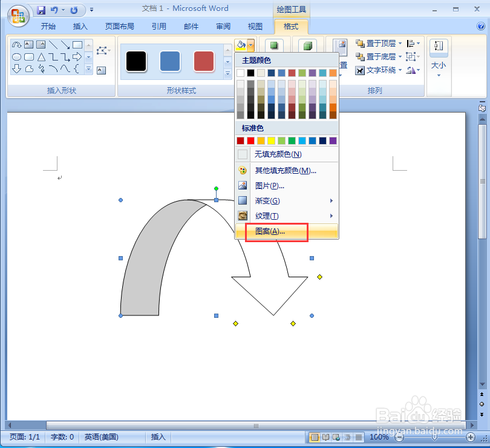Select the rounded rectangle shape
This screenshot has width=490, height=448.
click(29, 57)
